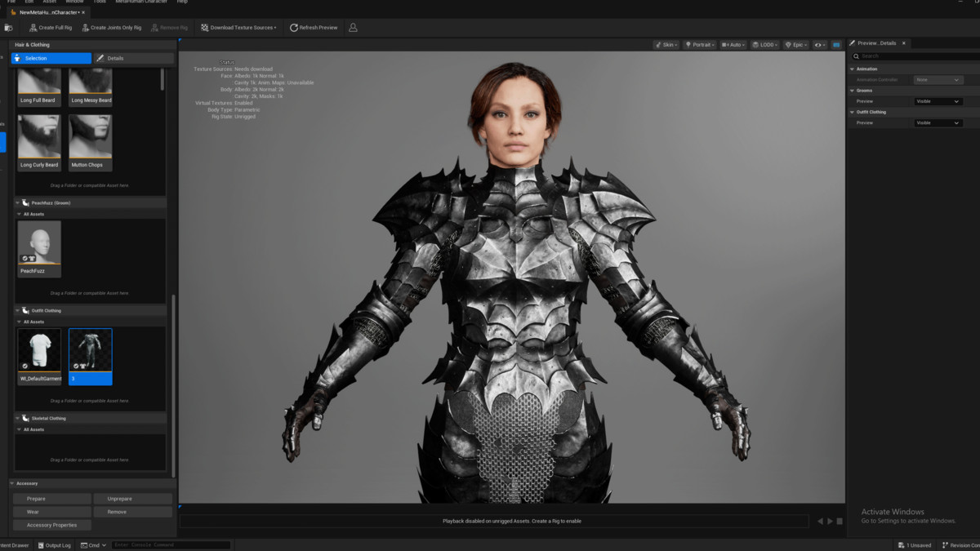Select the WI_DefaultGarment outfit thumbnail

[39, 357]
